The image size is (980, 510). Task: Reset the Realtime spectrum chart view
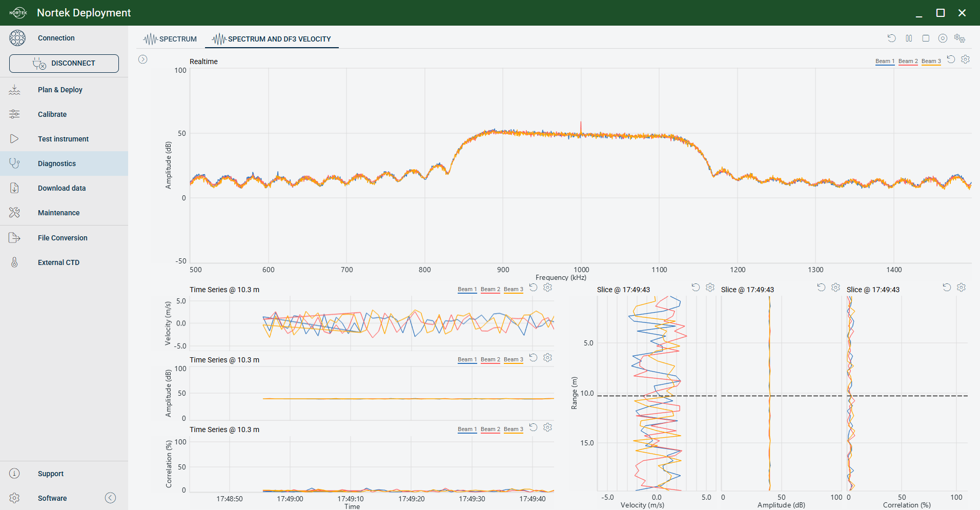pyautogui.click(x=951, y=59)
